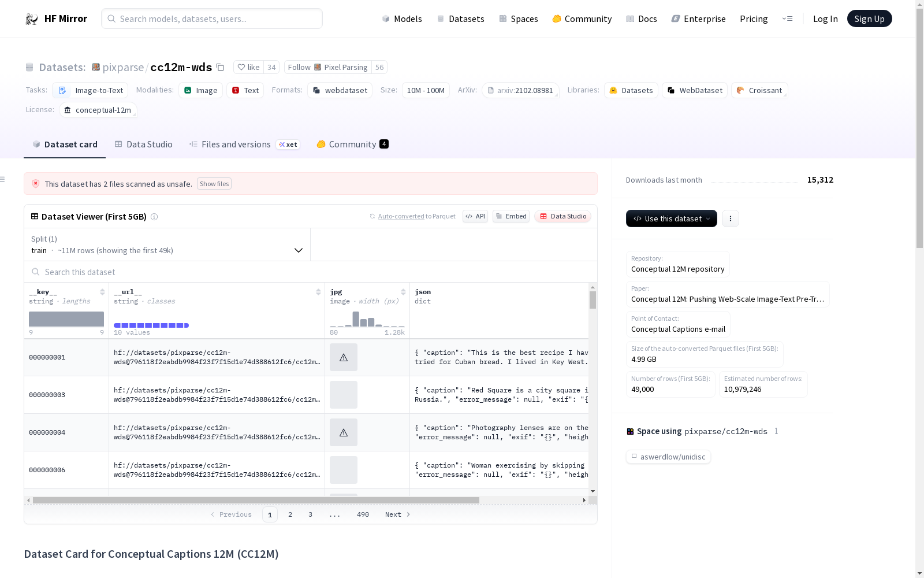Sort by the __key__ column sort icon
The image size is (924, 578).
102,292
